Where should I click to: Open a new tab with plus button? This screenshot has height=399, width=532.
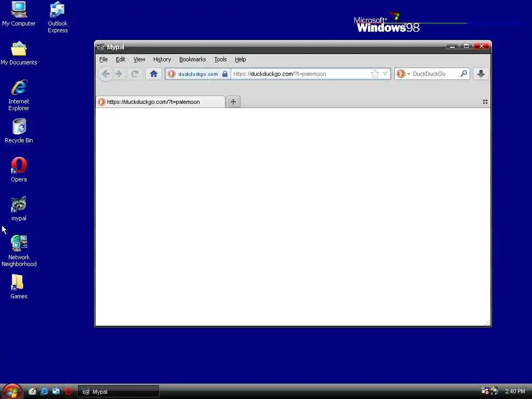(233, 102)
